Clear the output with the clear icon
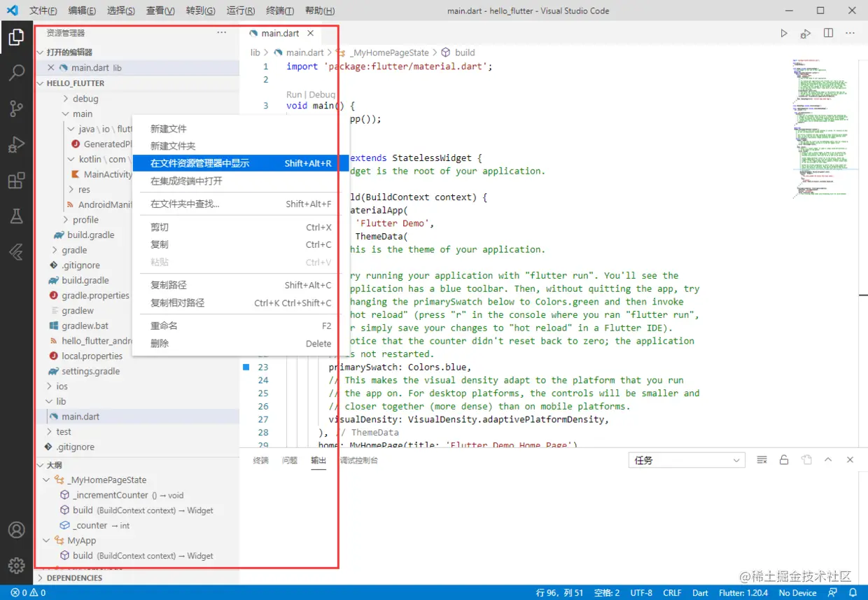The height and width of the screenshot is (600, 868). click(x=762, y=460)
